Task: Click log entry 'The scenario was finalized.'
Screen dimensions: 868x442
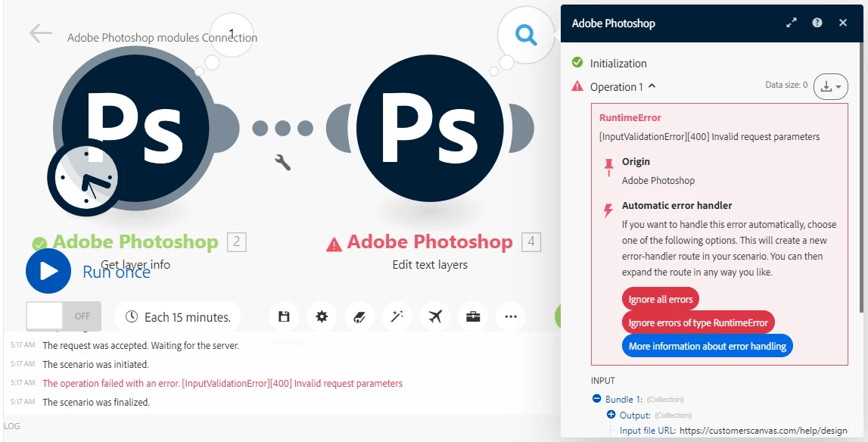Action: point(96,402)
